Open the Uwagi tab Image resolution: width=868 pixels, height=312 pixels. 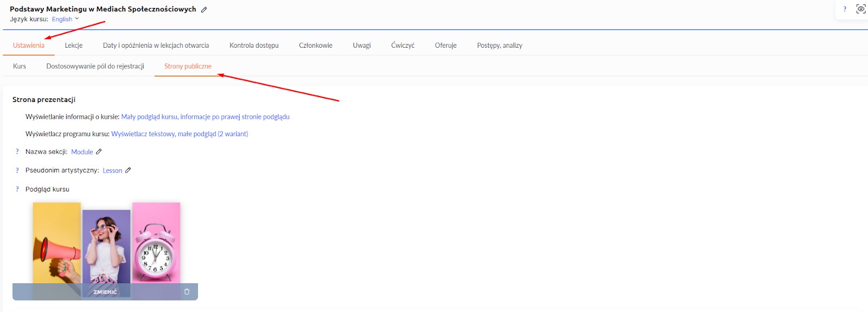click(362, 46)
